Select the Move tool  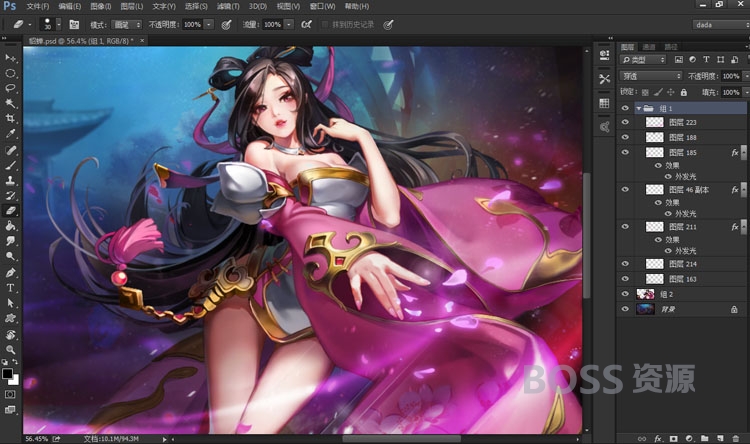pyautogui.click(x=10, y=58)
